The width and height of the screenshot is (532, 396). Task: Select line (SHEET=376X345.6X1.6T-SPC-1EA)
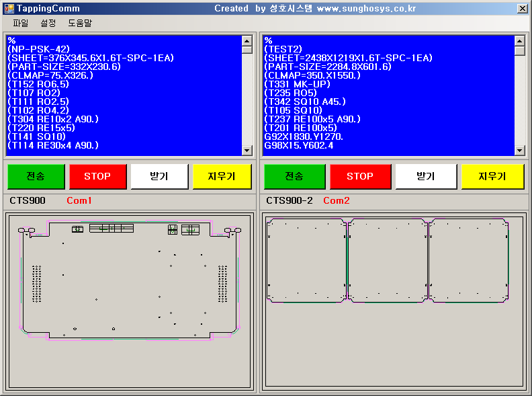coord(91,58)
